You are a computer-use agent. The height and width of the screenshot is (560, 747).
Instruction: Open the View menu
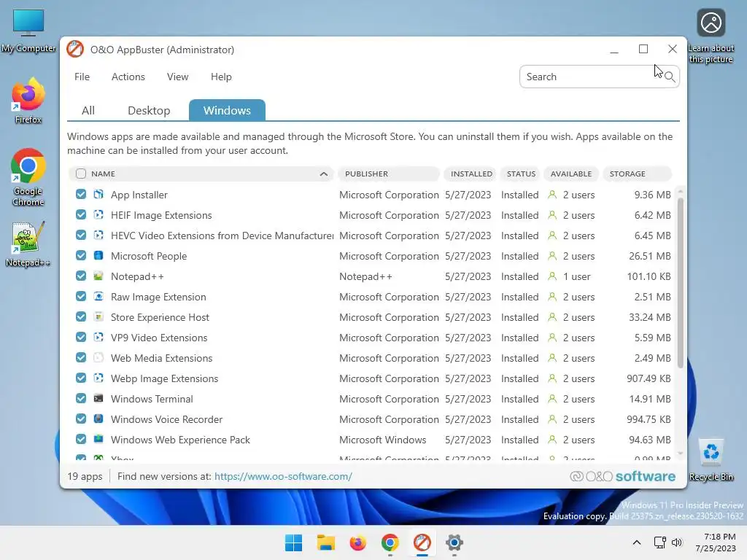[x=178, y=77]
